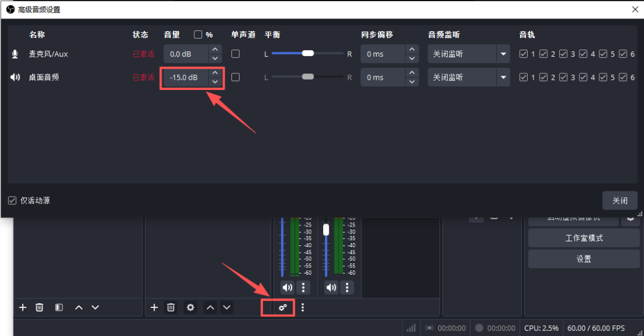This screenshot has width=644, height=336.
Task: Move scene up with arrow icon
Action: pos(79,307)
